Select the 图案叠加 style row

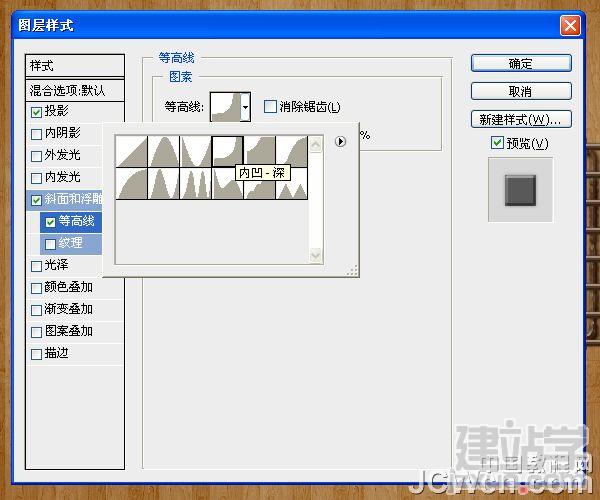click(75, 331)
